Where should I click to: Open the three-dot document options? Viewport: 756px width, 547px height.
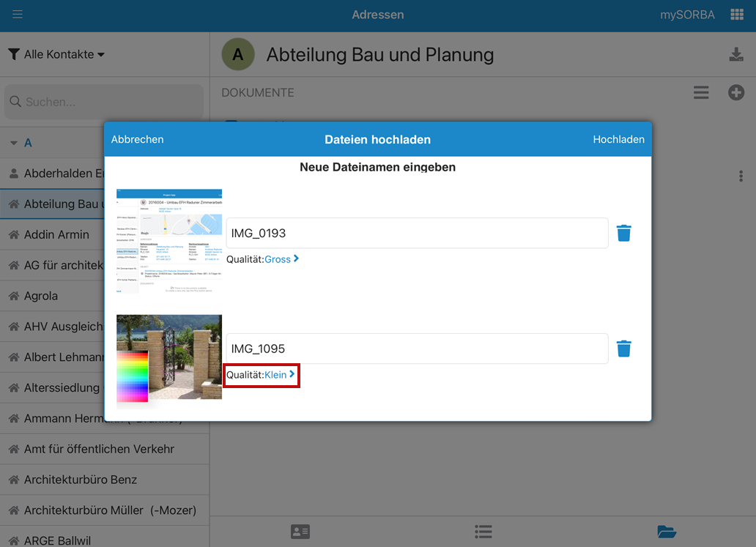pos(741,176)
